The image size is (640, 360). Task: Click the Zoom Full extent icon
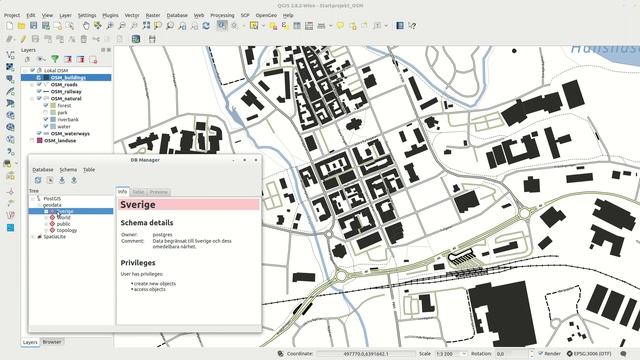point(146,26)
